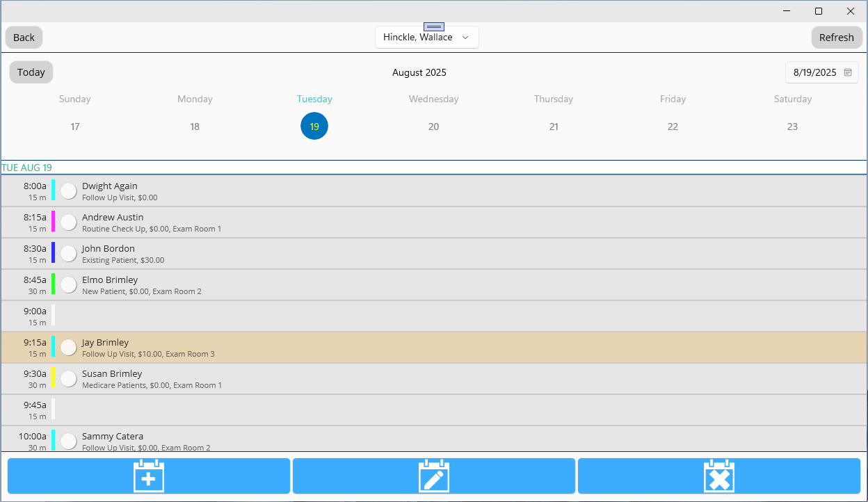
Task: Click 'New Patient, $0.00, Exam Room 2' text
Action: pyautogui.click(x=142, y=291)
